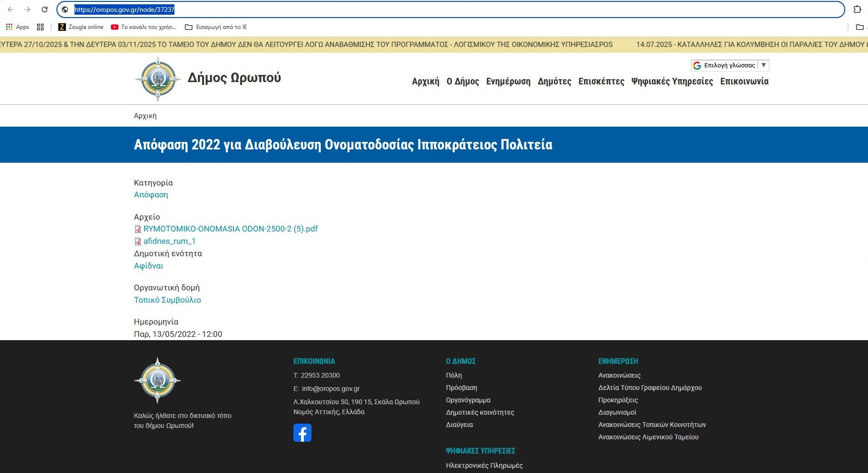Screen dimensions: 868x473
Task: Go to the Επικοινωνία menu item
Action: pos(744,82)
